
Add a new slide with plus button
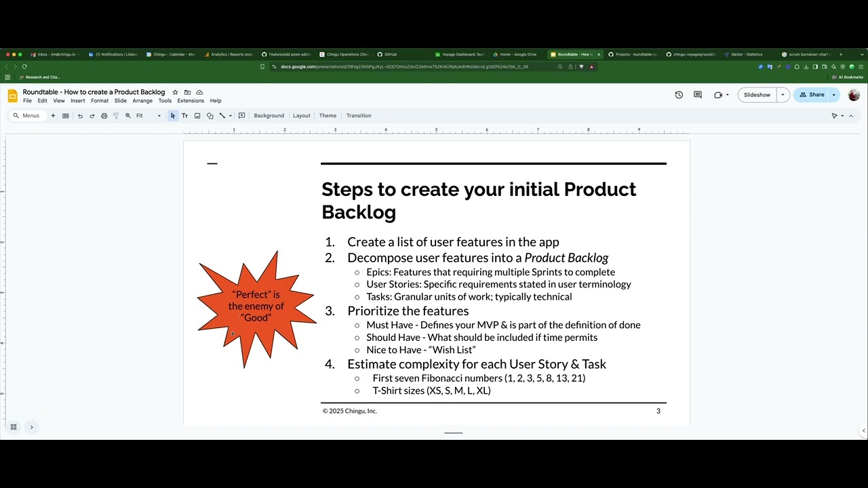(53, 116)
